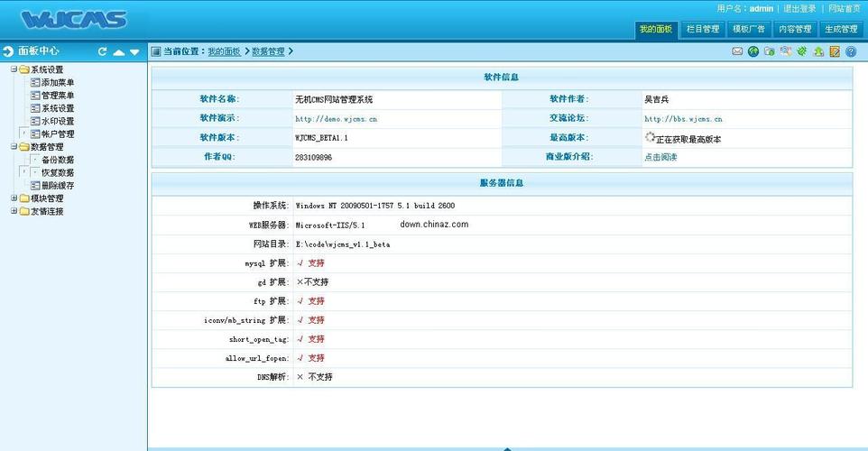Click the up triangle in 面板中心 header
The image size is (868, 451).
pyautogui.click(x=118, y=52)
